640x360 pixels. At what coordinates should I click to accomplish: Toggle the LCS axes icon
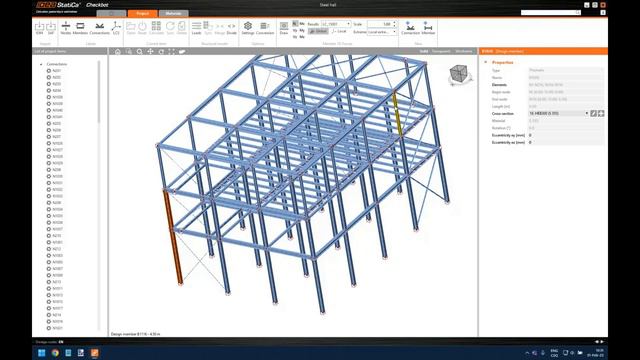click(x=116, y=28)
